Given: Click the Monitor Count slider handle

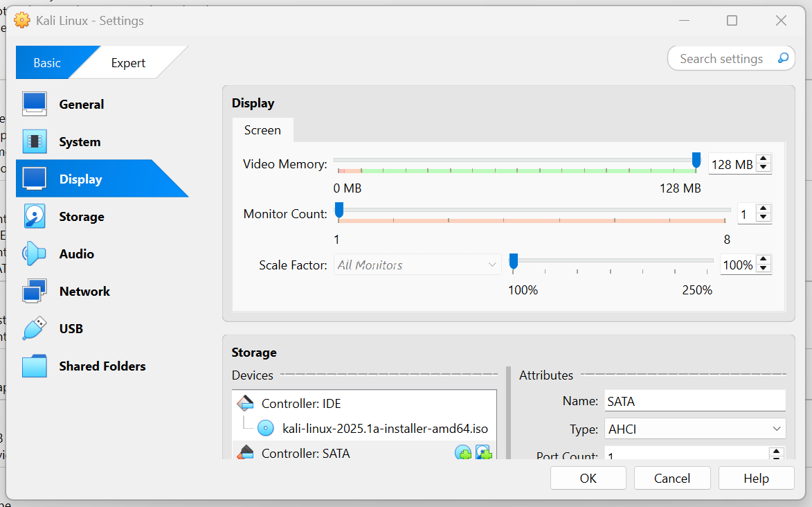Looking at the screenshot, I should pos(339,211).
